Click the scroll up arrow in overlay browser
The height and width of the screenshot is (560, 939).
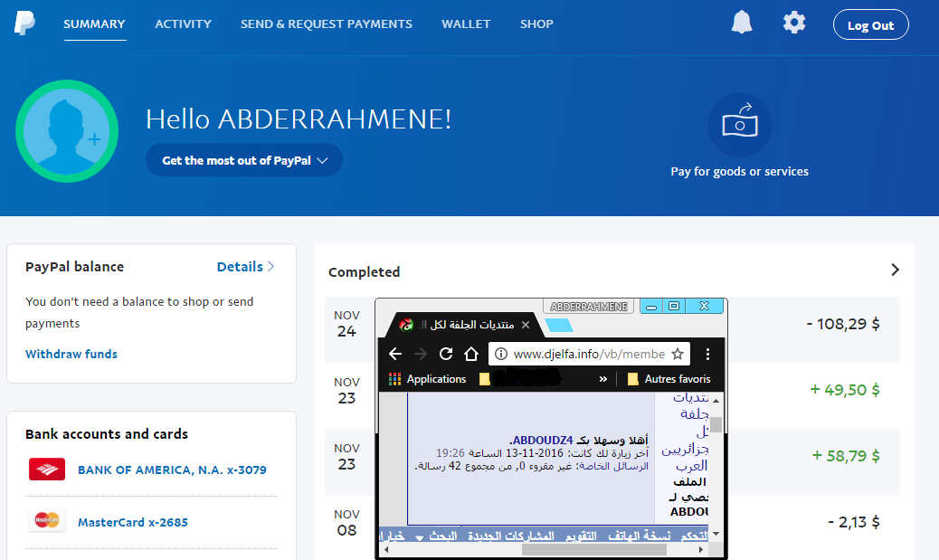pyautogui.click(x=716, y=400)
